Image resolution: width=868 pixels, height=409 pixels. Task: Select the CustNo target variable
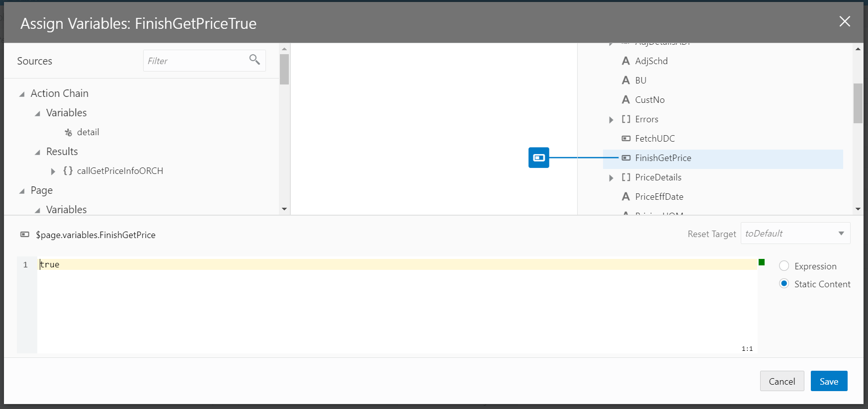pyautogui.click(x=649, y=100)
